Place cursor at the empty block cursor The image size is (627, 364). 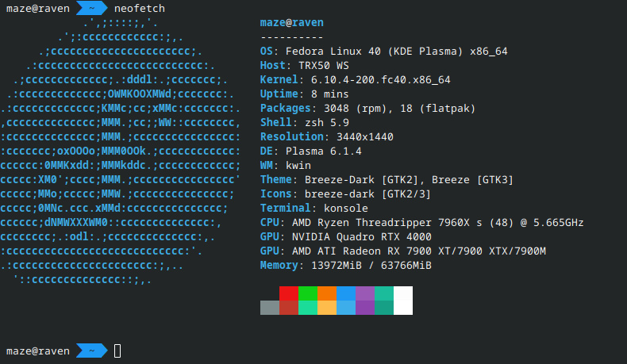tap(117, 351)
